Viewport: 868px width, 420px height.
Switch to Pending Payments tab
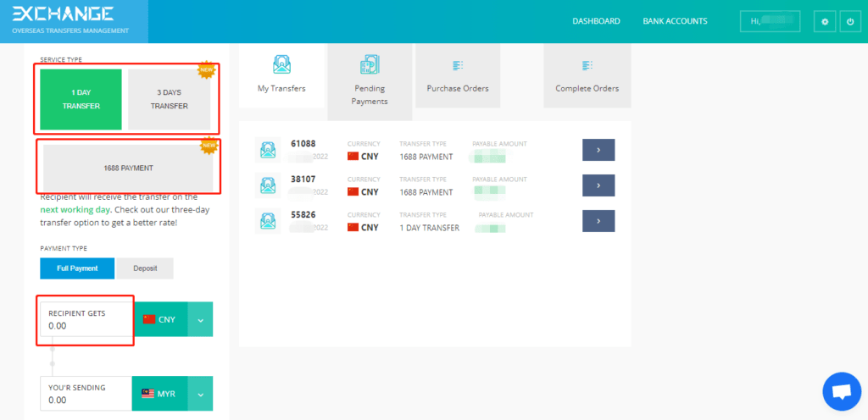[x=370, y=82]
